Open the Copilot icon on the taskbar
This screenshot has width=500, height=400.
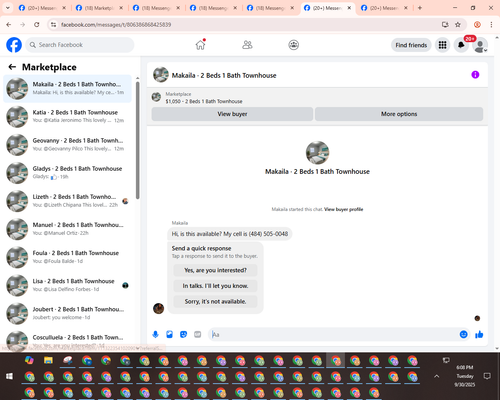point(29,360)
